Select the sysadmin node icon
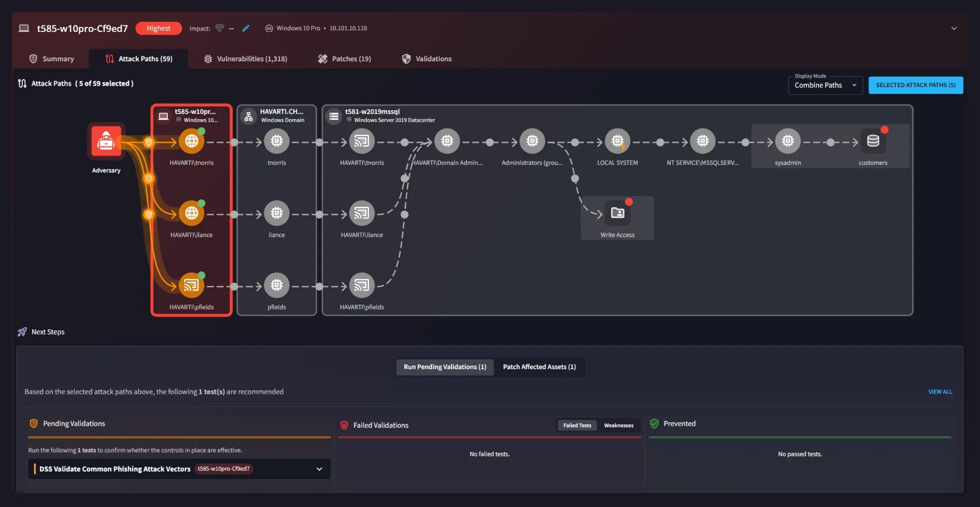This screenshot has width=980, height=507. coord(787,141)
